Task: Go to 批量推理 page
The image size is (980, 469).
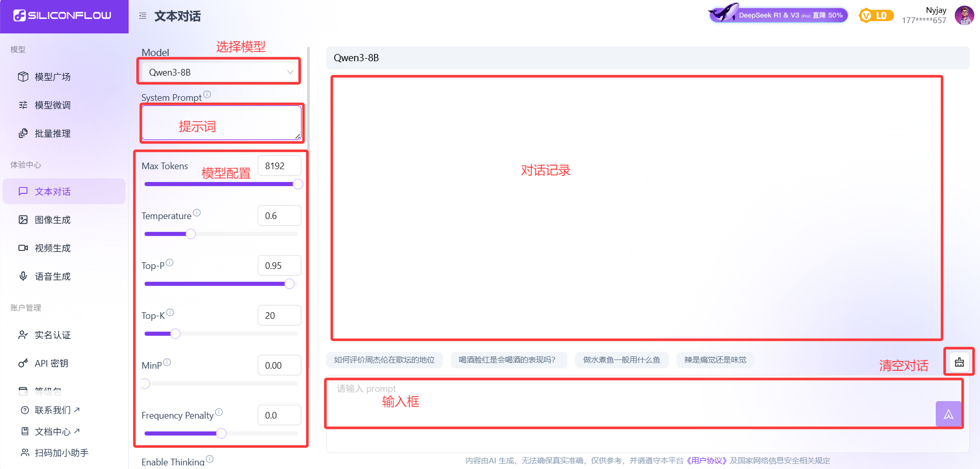Action: pos(64,133)
